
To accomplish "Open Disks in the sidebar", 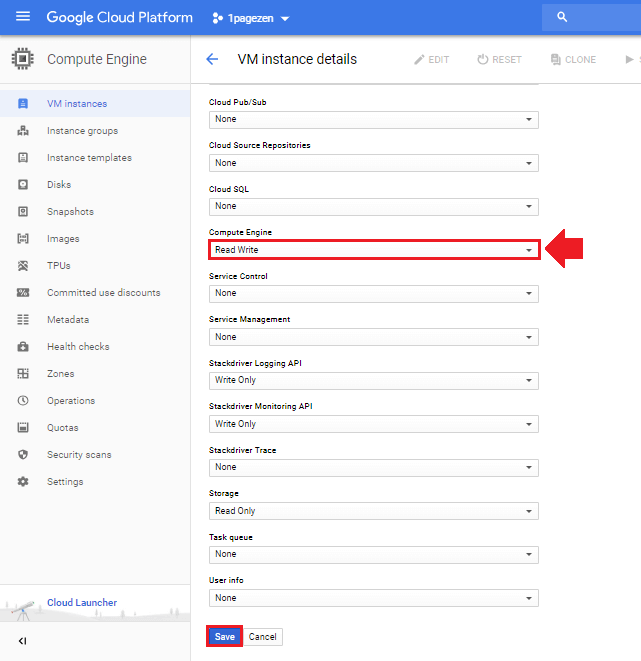I will [59, 185].
